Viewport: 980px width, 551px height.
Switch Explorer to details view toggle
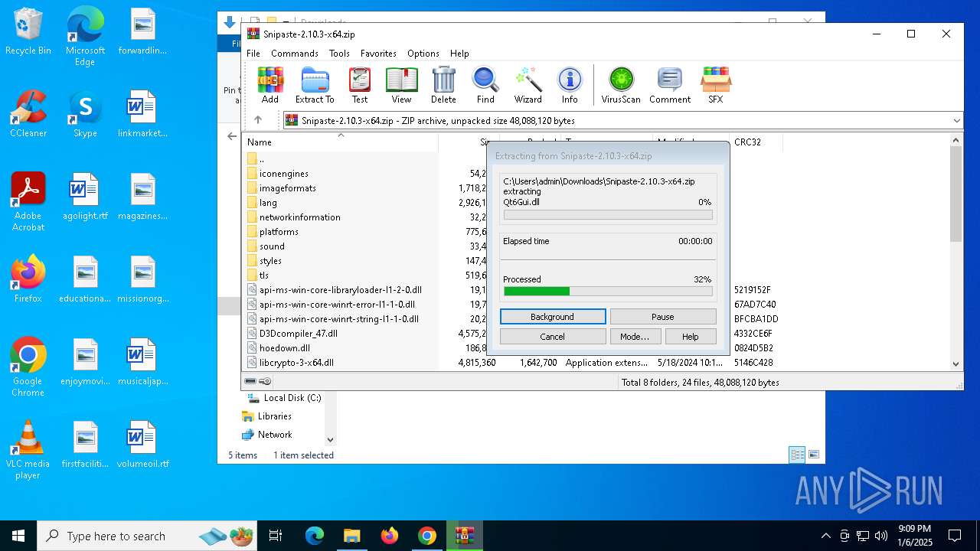click(797, 455)
